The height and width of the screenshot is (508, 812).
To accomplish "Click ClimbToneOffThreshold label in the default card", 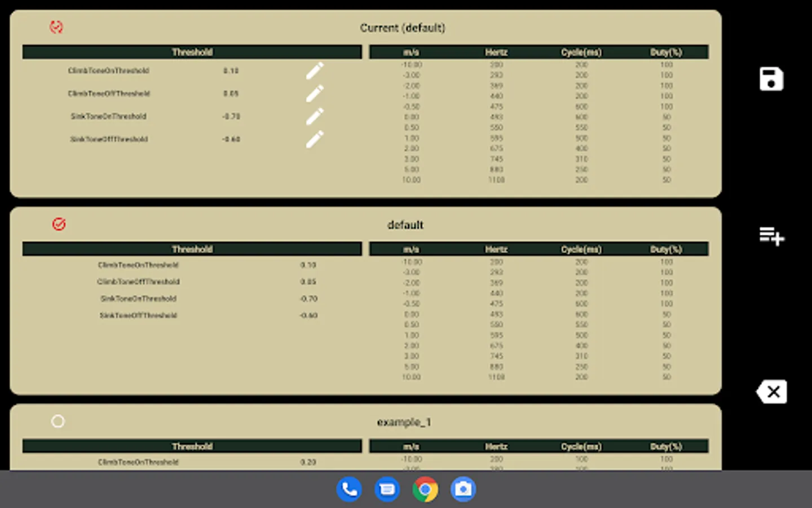I will tap(138, 282).
